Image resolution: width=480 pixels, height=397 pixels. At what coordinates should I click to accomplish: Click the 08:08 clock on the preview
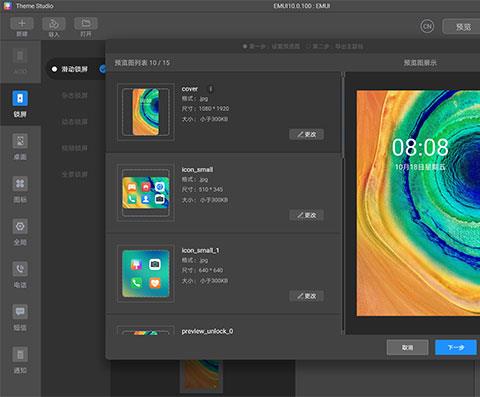(x=420, y=147)
